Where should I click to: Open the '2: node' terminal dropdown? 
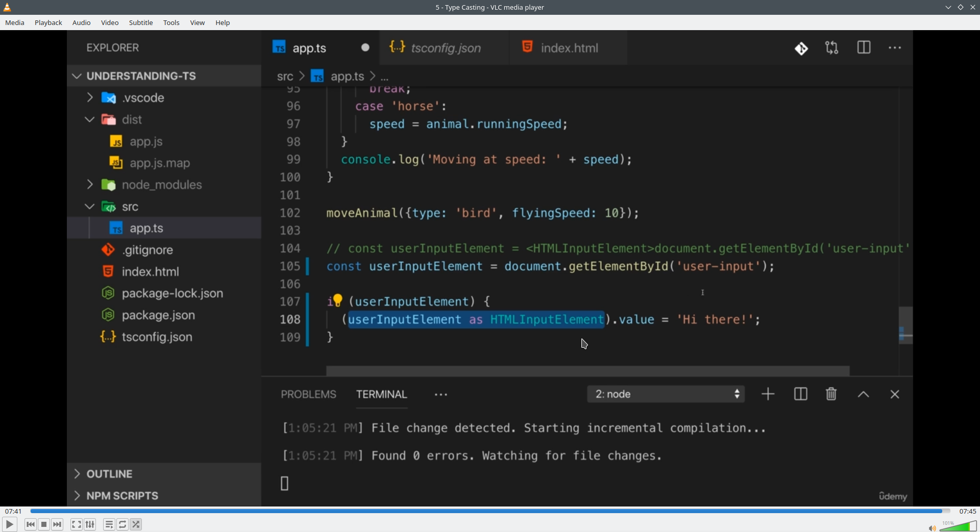coord(666,394)
